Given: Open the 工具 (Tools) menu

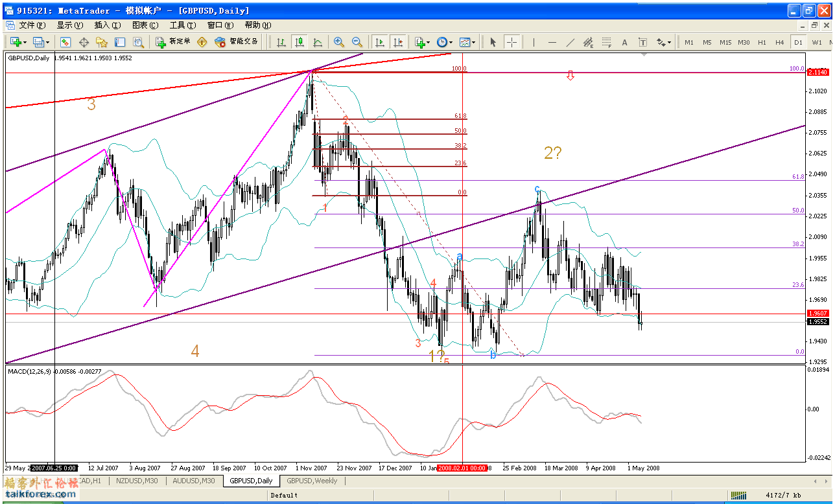Looking at the screenshot, I should point(183,25).
